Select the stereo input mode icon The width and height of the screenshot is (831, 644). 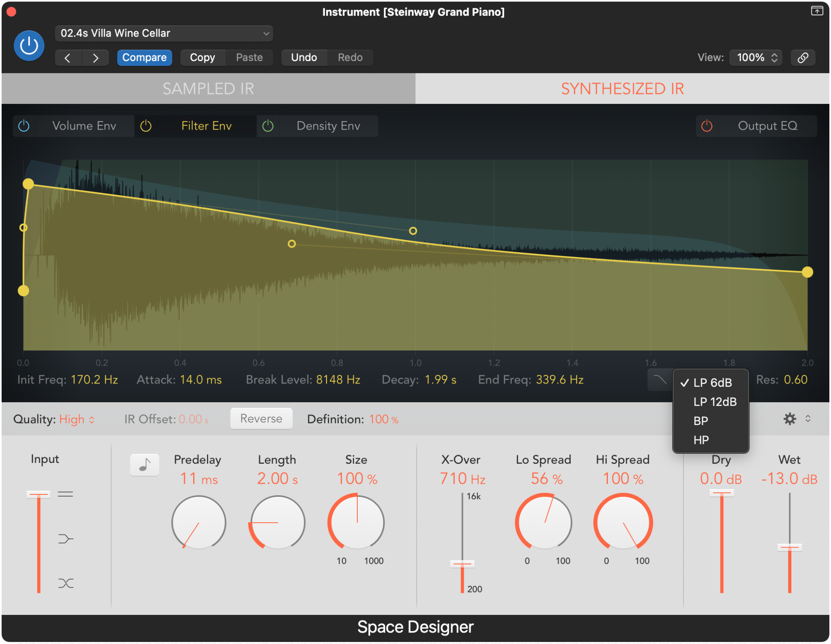65,494
